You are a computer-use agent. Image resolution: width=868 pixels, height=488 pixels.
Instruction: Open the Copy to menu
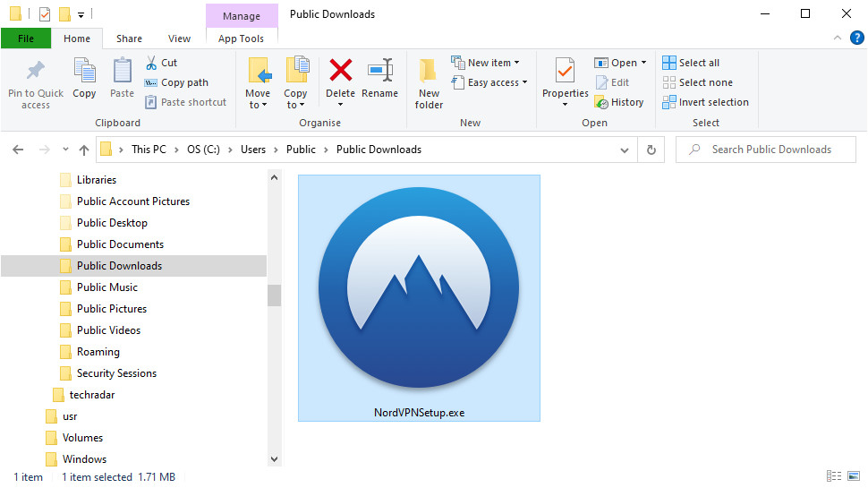click(295, 83)
